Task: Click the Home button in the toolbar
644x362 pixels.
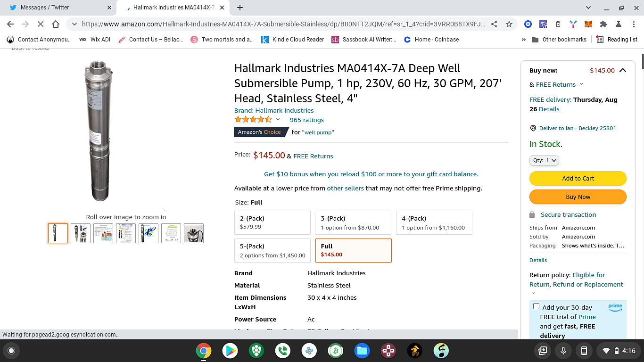Action: 56,24
